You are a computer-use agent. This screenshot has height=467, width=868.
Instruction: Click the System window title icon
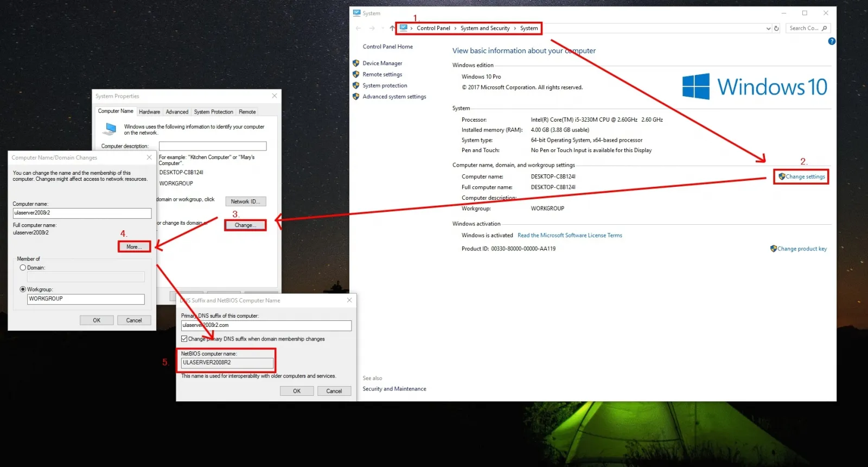(x=356, y=13)
